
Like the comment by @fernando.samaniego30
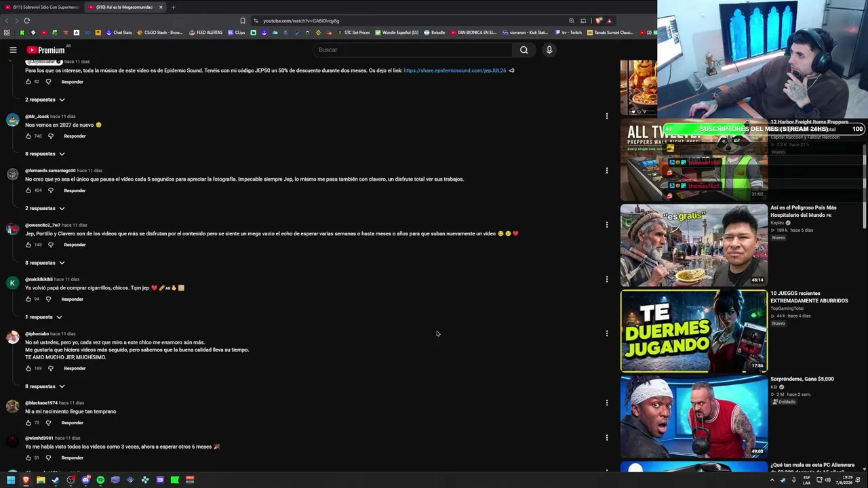pyautogui.click(x=28, y=190)
